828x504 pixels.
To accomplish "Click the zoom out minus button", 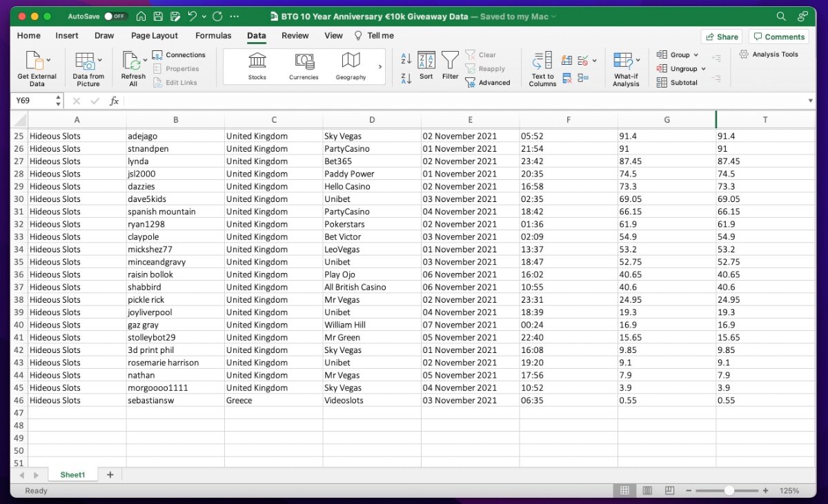I will point(687,491).
